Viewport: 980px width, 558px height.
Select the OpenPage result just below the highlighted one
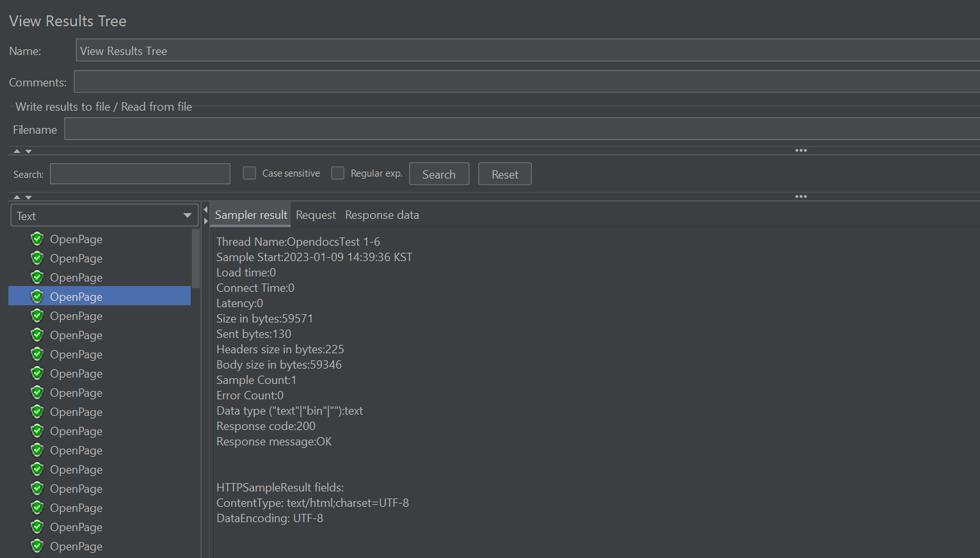tap(76, 316)
